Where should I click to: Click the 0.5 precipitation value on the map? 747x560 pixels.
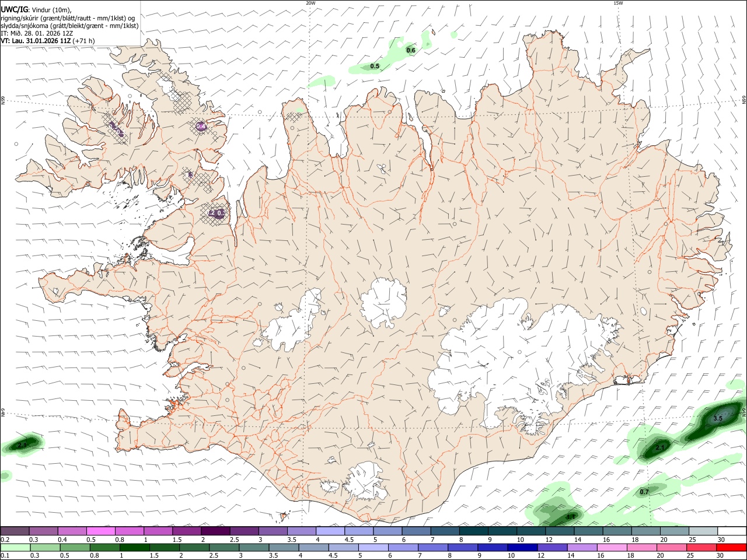click(x=375, y=66)
